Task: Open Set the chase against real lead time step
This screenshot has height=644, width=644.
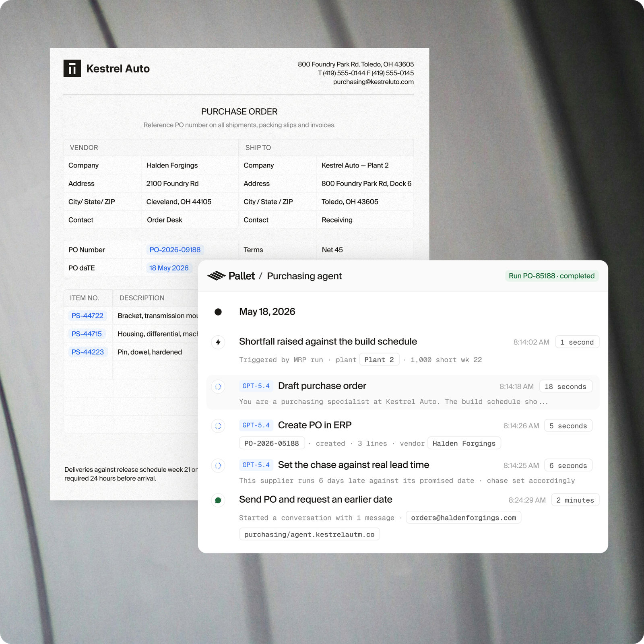Action: point(353,465)
